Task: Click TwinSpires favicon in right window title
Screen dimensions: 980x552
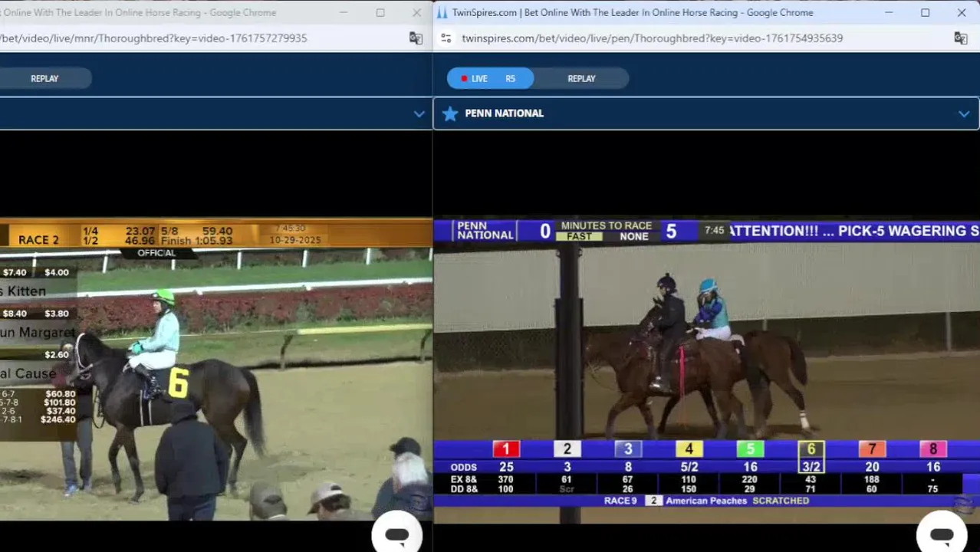Action: click(x=442, y=12)
